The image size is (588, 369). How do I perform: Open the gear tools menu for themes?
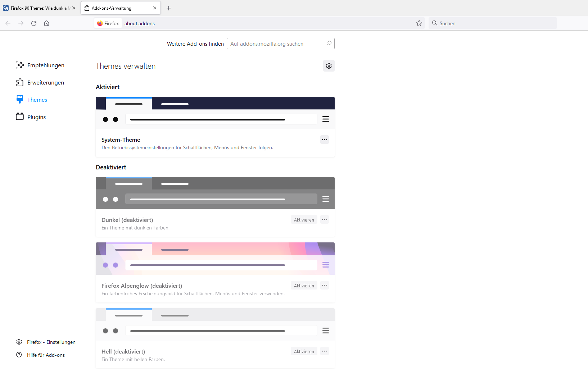(329, 66)
